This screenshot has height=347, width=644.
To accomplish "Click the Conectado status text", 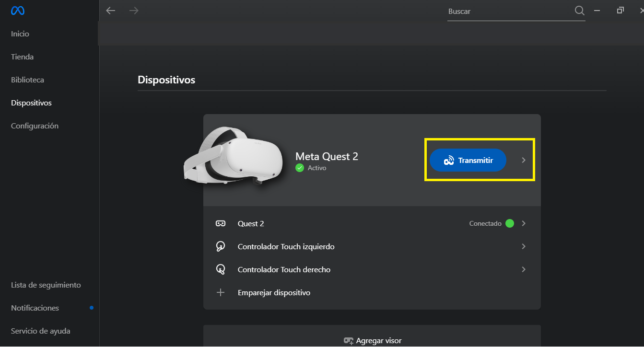I will click(x=485, y=223).
